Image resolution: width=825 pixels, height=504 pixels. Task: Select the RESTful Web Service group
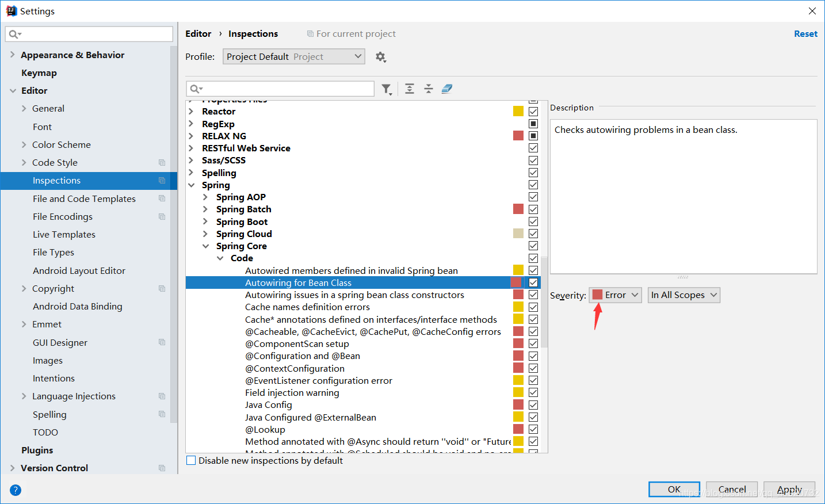(246, 148)
